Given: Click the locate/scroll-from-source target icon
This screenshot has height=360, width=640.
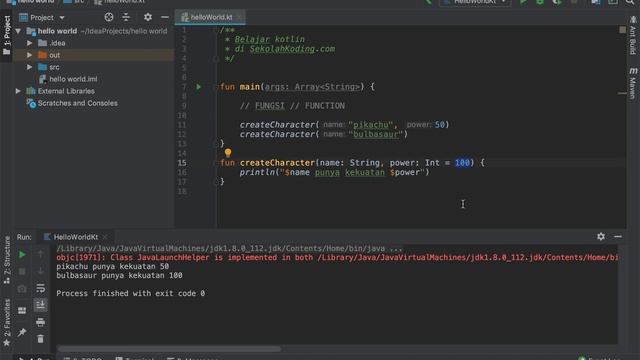Looking at the screenshot, I should click(109, 17).
